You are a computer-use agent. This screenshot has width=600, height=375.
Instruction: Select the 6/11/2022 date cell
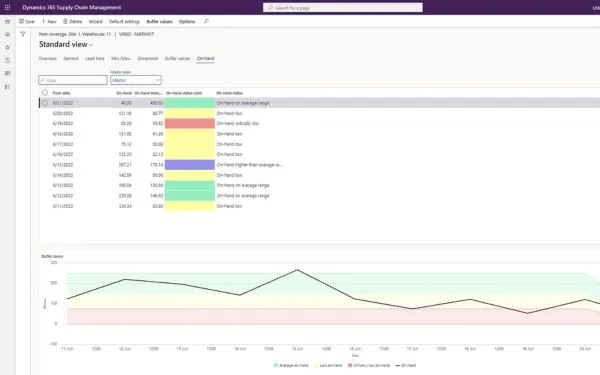click(x=63, y=206)
